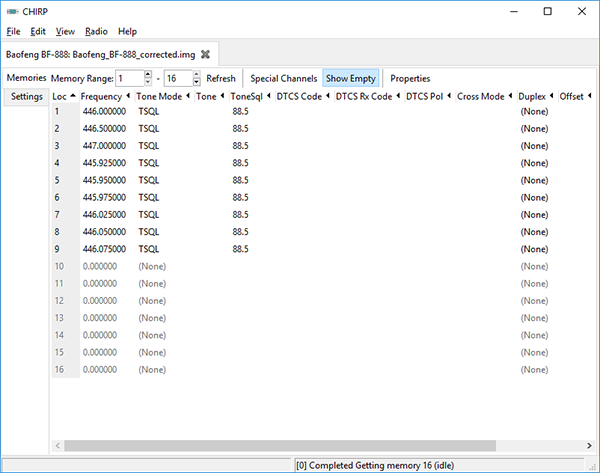Click the Offset column header
Image resolution: width=600 pixels, height=473 pixels.
(x=576, y=96)
